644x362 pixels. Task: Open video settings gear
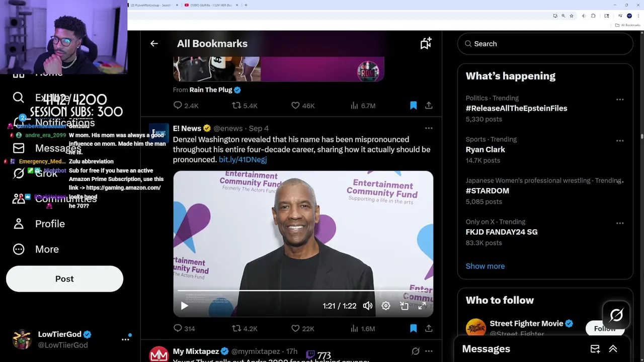(386, 306)
